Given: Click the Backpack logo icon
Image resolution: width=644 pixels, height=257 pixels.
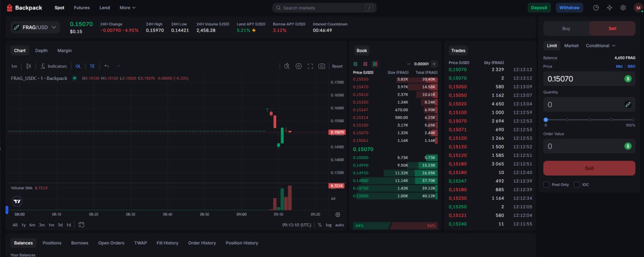Looking at the screenshot, I should coord(10,8).
